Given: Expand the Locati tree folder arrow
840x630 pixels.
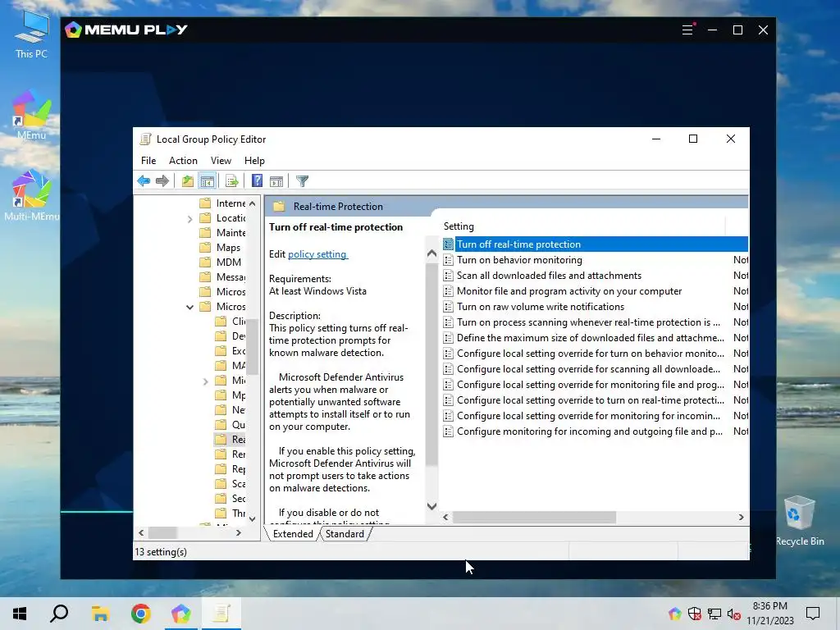Looking at the screenshot, I should click(x=189, y=218).
